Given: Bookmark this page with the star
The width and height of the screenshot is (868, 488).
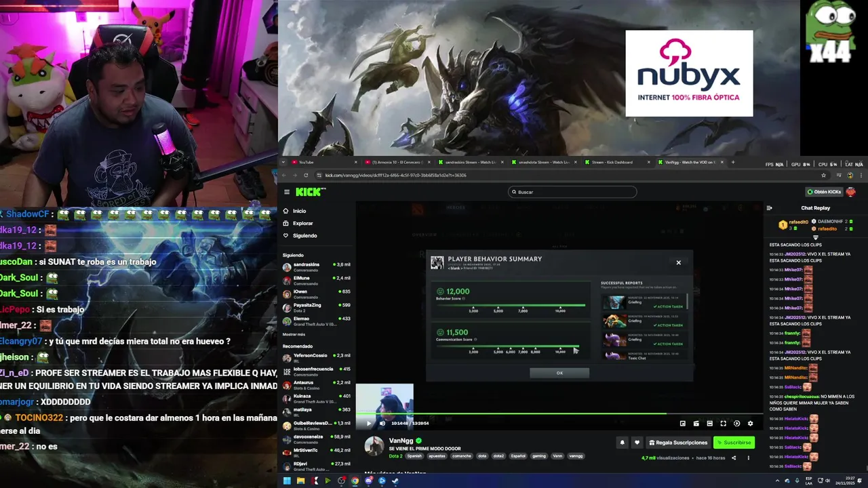Looking at the screenshot, I should click(823, 176).
